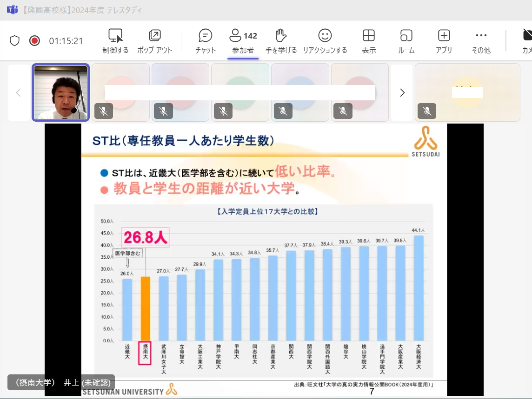Viewport: 532px width, 399px height.
Task: Click the presenter name label 井上 (未確認)
Action: coord(61,382)
